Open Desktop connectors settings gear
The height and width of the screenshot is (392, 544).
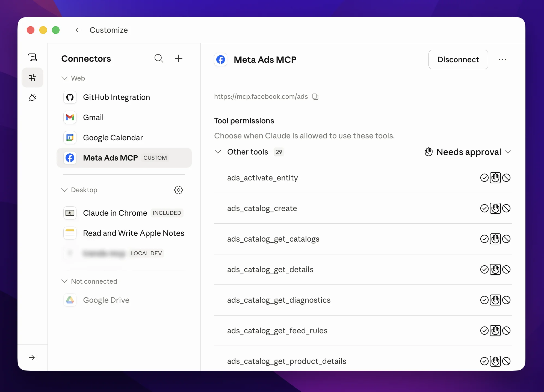click(179, 190)
